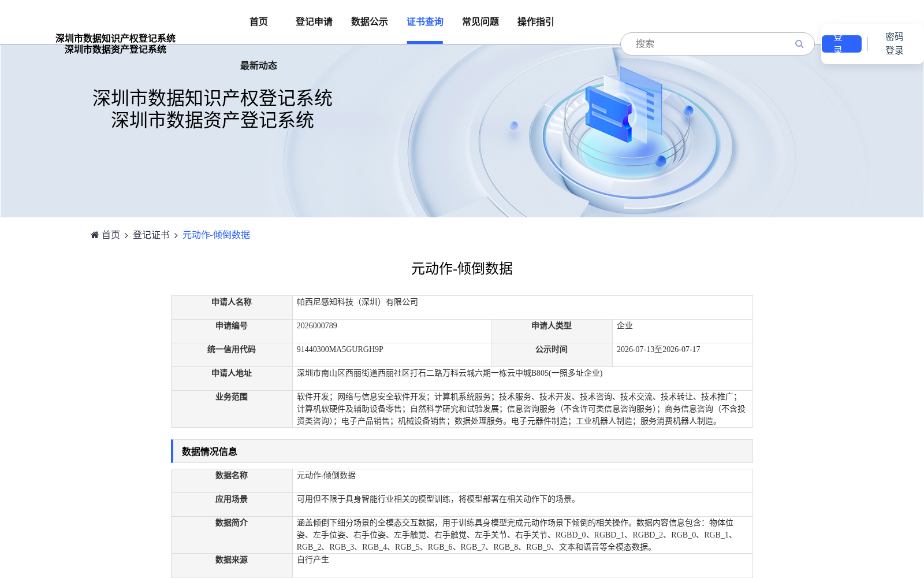Click the site logo title text
924x578 pixels.
(115, 44)
